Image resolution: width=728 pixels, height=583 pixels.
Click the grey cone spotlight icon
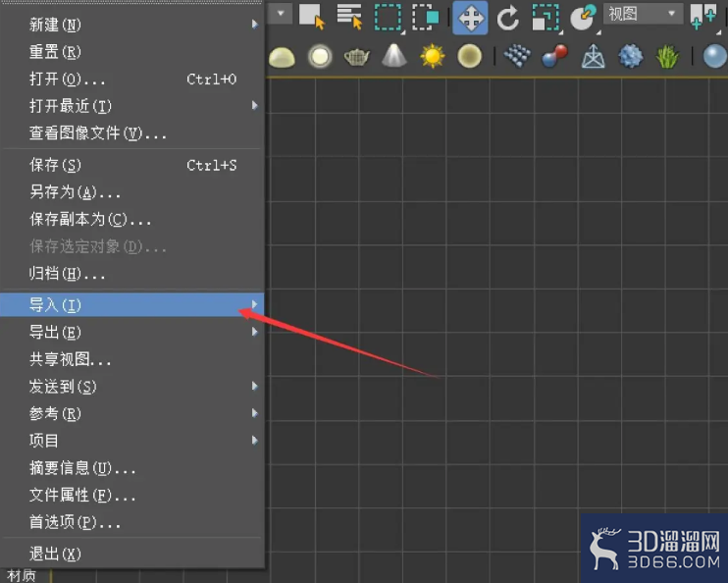[x=394, y=56]
